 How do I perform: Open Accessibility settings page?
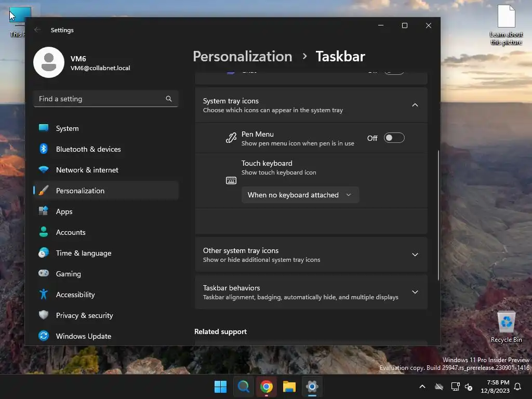[106, 295]
